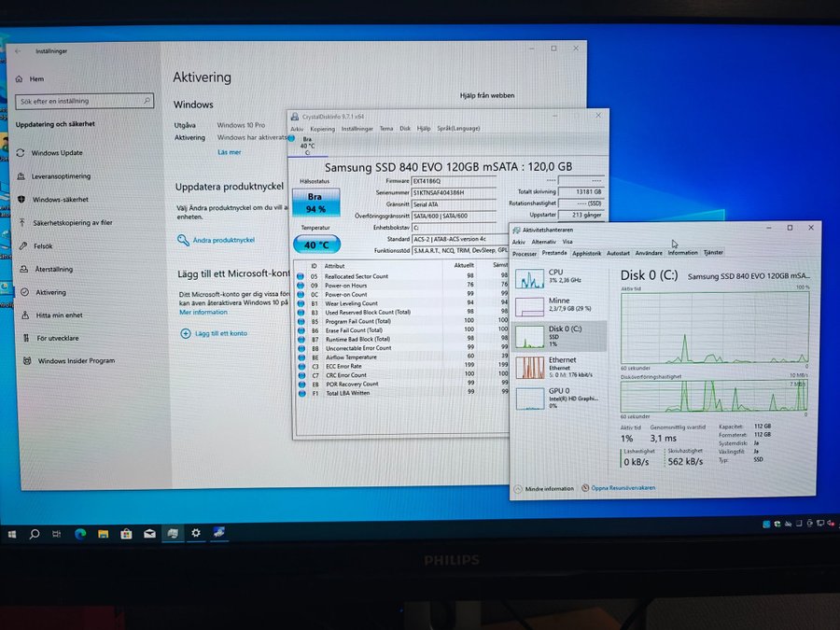
Task: Select the C: drive tab in CrystalDiskInfo
Action: coord(307,147)
